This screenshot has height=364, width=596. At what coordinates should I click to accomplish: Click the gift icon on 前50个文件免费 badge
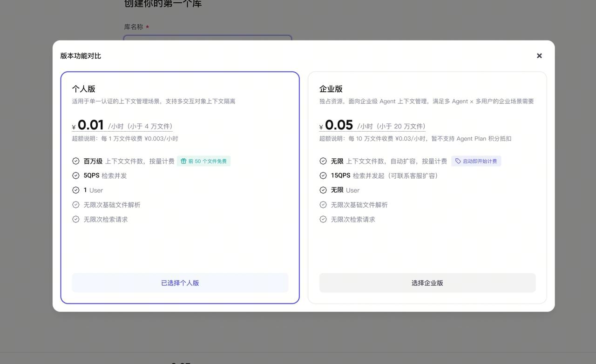click(183, 161)
